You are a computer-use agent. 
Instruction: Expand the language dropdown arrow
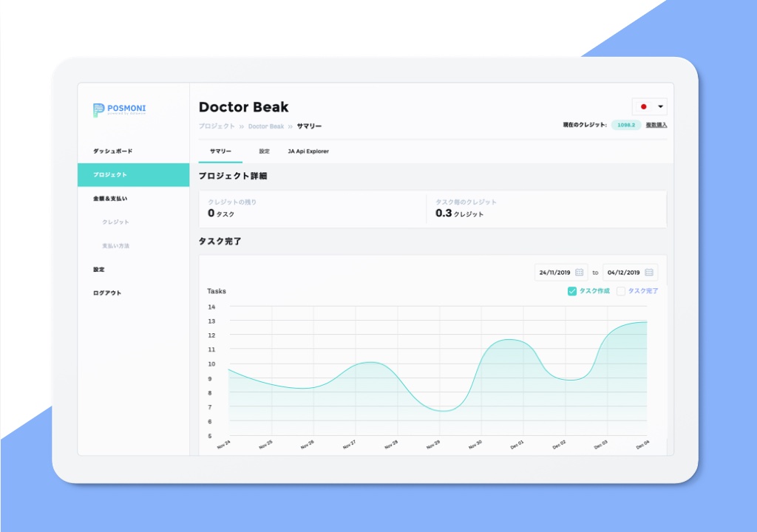tap(660, 106)
